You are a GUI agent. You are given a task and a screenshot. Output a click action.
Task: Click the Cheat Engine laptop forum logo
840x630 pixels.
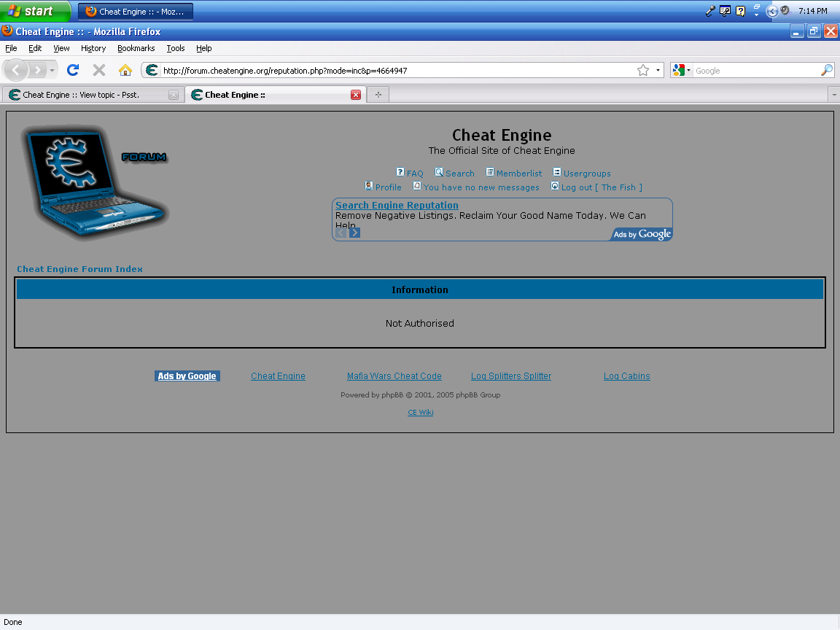(96, 182)
